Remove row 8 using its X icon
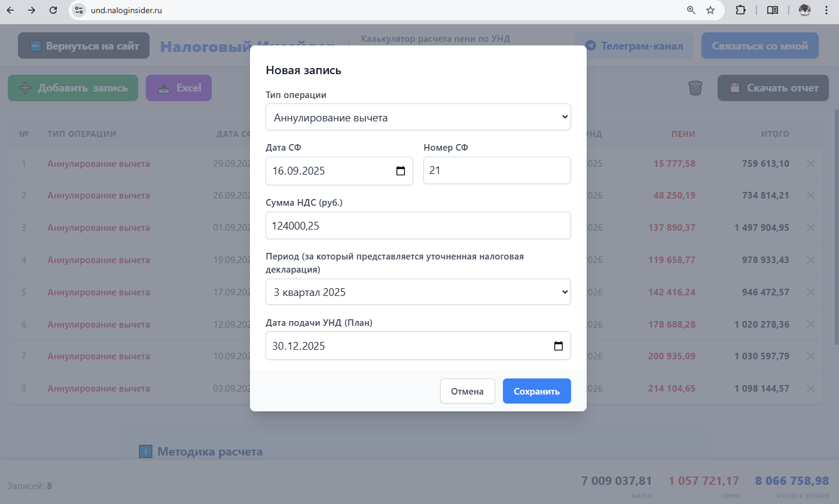Screen dimensions: 839x504 click(810, 388)
